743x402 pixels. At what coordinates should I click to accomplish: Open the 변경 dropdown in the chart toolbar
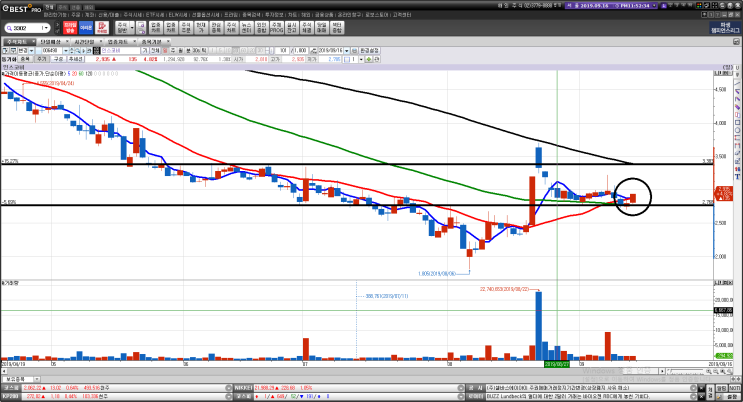point(31,50)
